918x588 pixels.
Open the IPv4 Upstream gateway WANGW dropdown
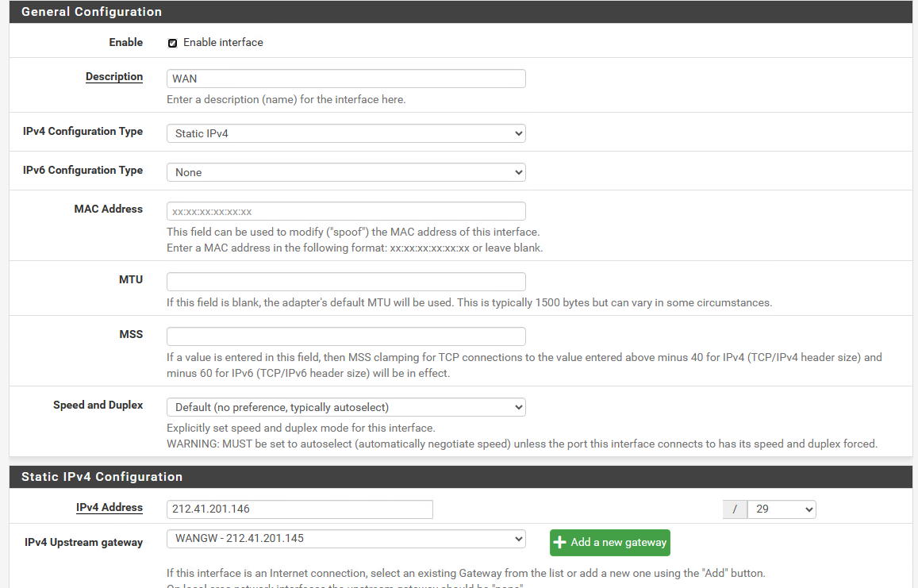point(346,539)
